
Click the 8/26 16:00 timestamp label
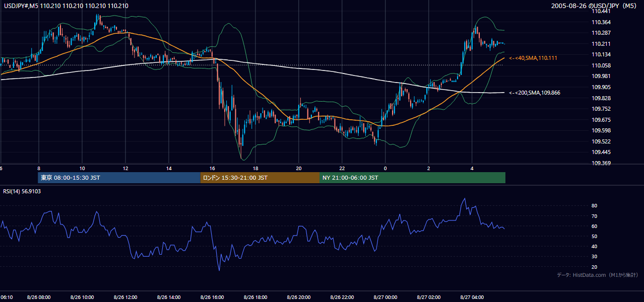point(212,297)
